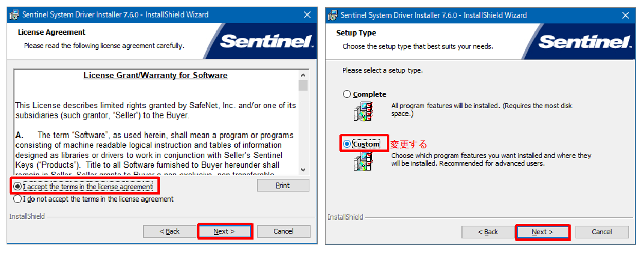This screenshot has height=254, width=644.
Task: Go Back from the Setup Type dialog
Action: tap(488, 232)
